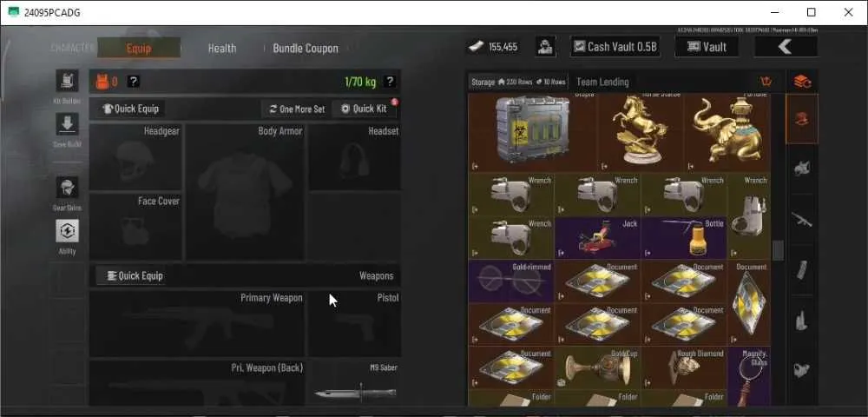Click the Weapons section label
This screenshot has width=868, height=417.
pyautogui.click(x=377, y=275)
